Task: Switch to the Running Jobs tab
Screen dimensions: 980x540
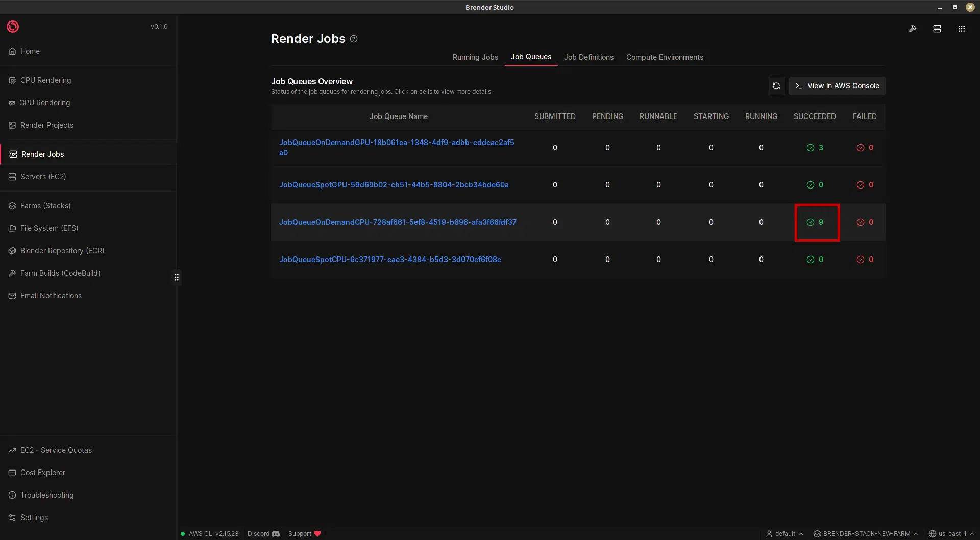Action: 475,57
